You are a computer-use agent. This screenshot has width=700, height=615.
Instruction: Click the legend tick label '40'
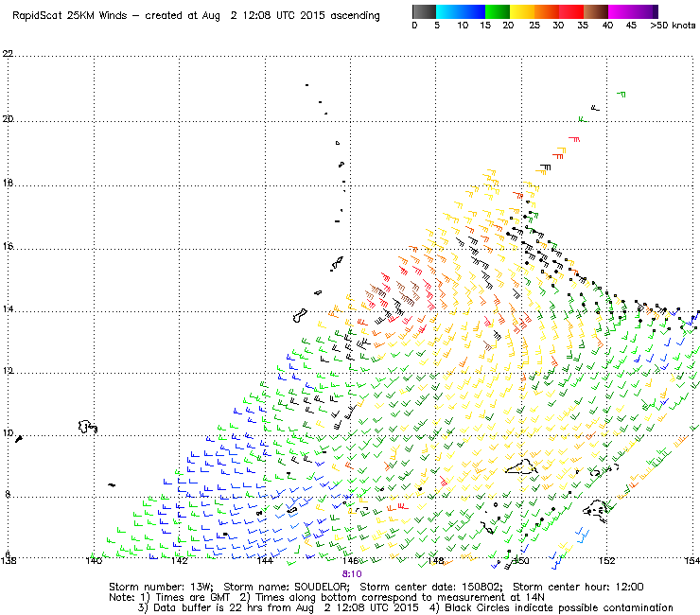(x=607, y=26)
